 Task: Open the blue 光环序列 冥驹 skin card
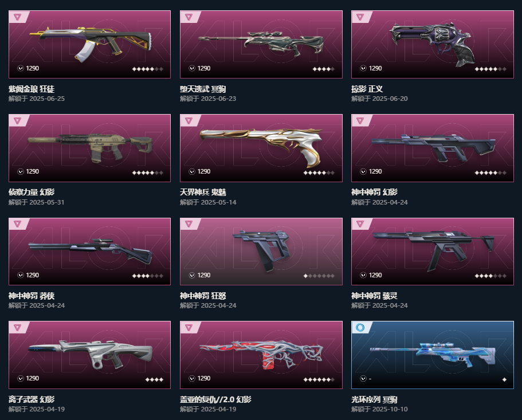pyautogui.click(x=433, y=355)
